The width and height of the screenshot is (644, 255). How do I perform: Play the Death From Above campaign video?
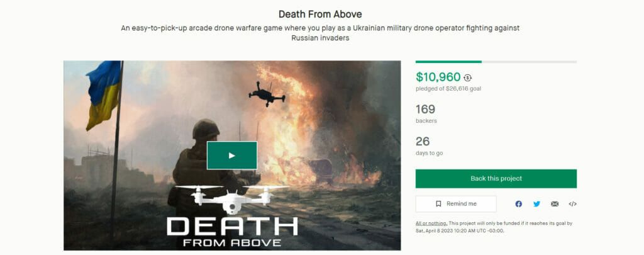231,156
